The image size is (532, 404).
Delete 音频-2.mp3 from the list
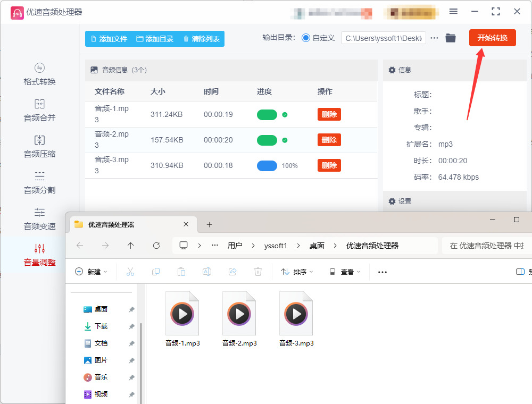click(329, 140)
